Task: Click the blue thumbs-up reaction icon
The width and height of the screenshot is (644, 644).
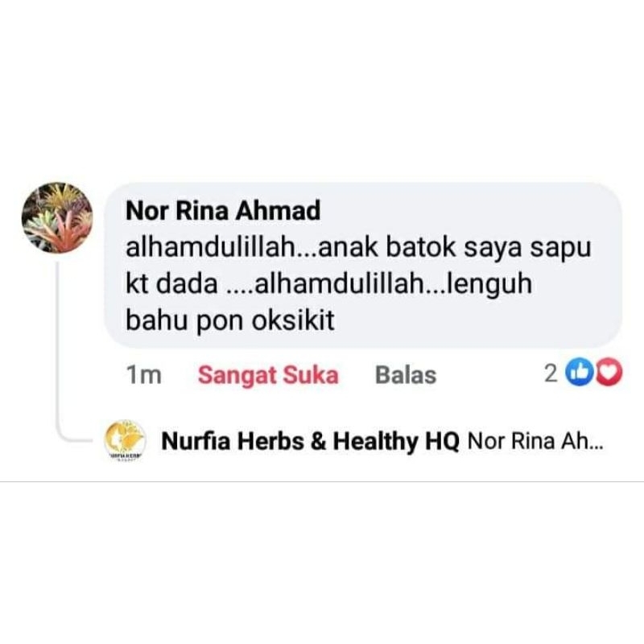Action: coord(579,373)
